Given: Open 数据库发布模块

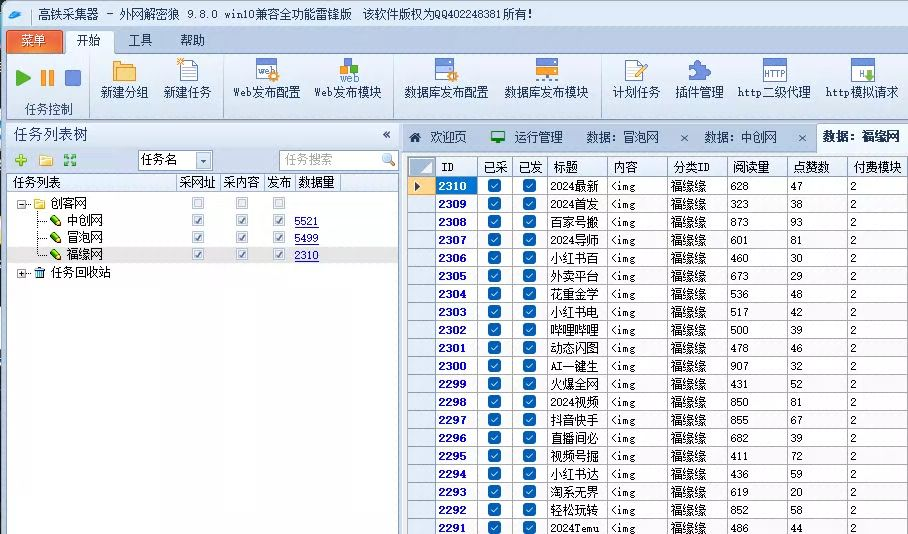Looking at the screenshot, I should tap(546, 79).
